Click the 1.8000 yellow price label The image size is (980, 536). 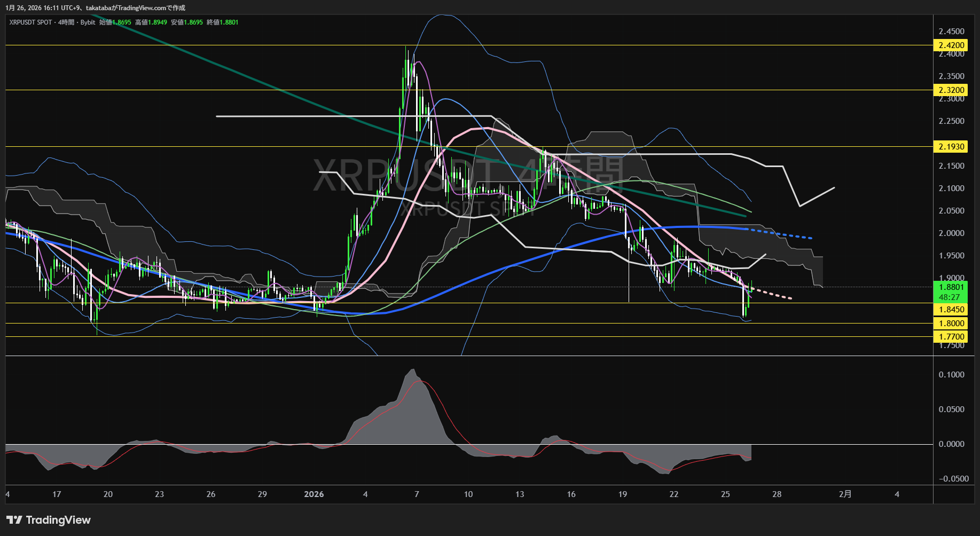(951, 324)
